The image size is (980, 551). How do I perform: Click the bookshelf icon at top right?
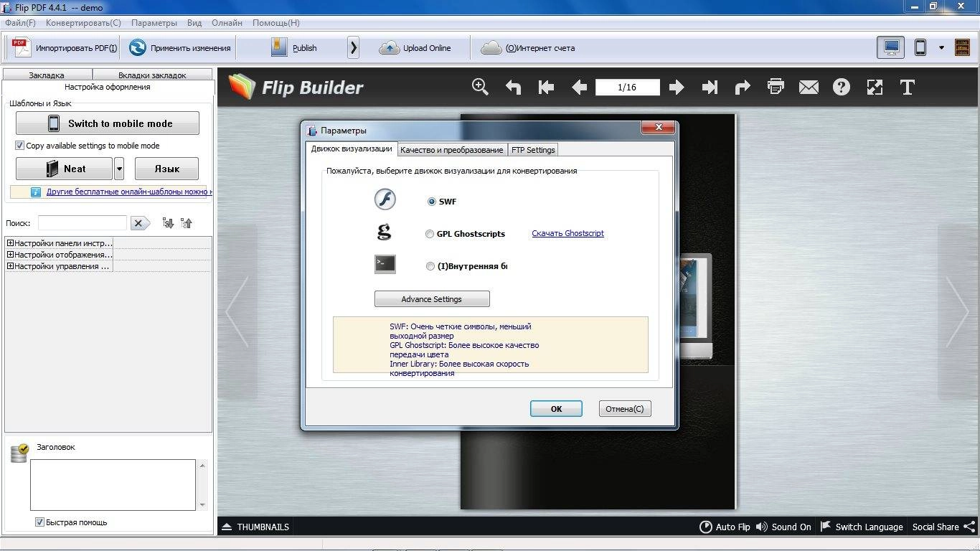[x=962, y=48]
